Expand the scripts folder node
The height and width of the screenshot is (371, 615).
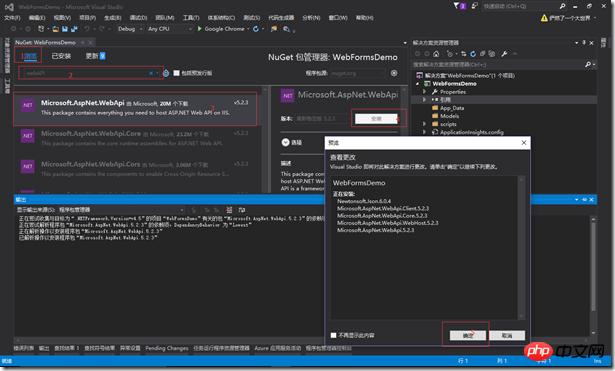(424, 124)
